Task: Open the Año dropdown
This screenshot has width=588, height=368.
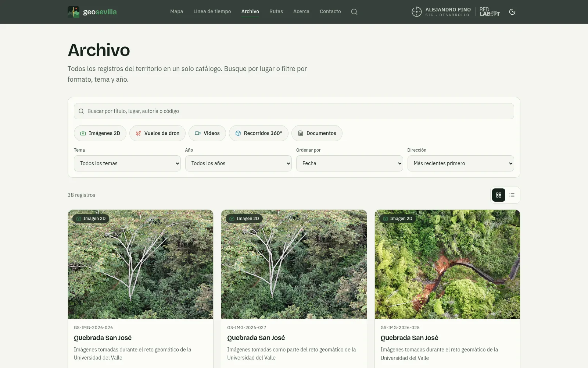Action: pos(239,163)
